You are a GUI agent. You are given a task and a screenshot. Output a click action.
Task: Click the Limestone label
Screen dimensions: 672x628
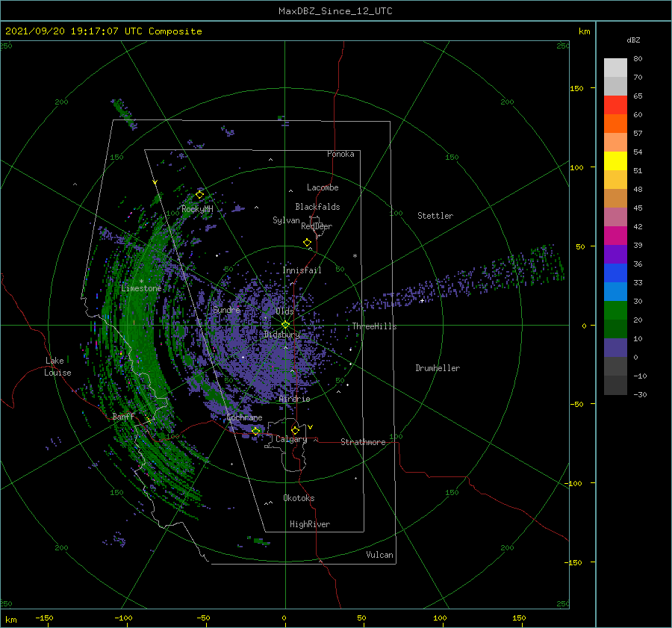pos(141,288)
